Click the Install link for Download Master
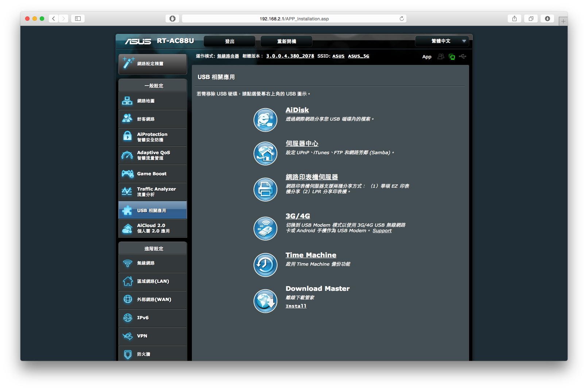 tap(296, 306)
